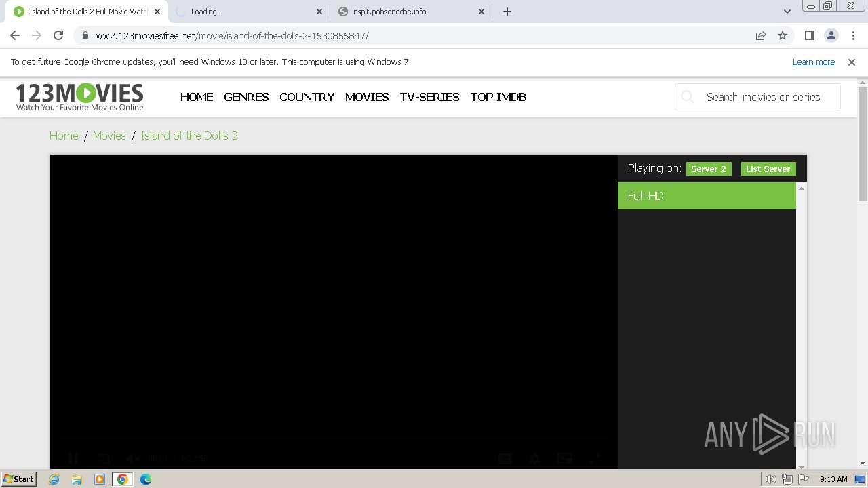Click the 123Movies logo
Image resolution: width=868 pixels, height=488 pixels.
80,97
